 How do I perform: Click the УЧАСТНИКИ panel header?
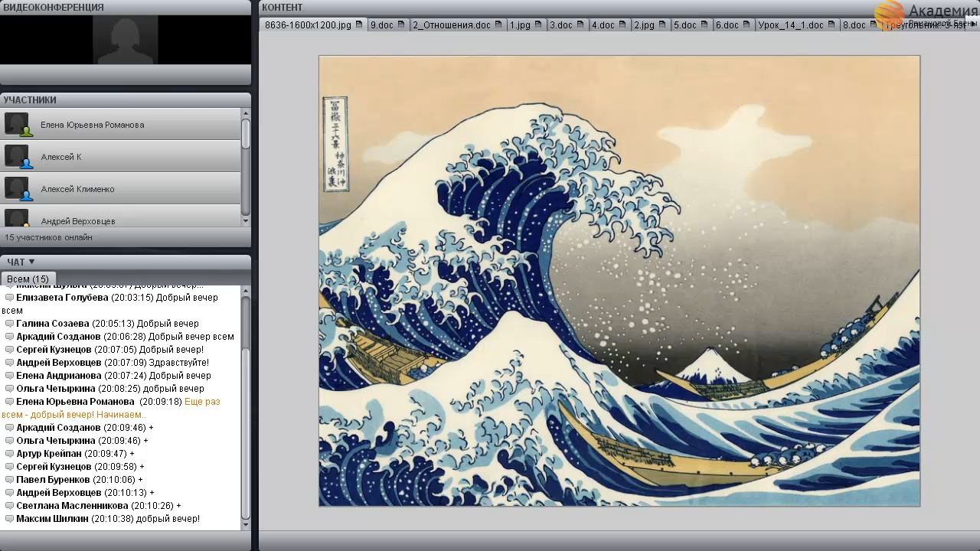(x=126, y=99)
